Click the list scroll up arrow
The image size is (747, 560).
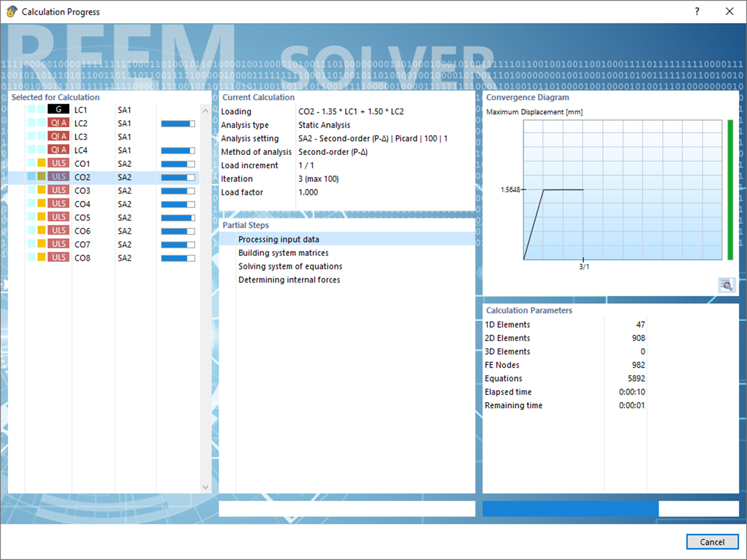(206, 110)
